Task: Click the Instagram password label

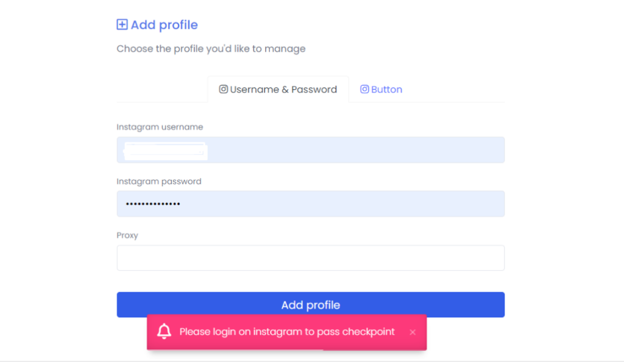Action: [159, 181]
